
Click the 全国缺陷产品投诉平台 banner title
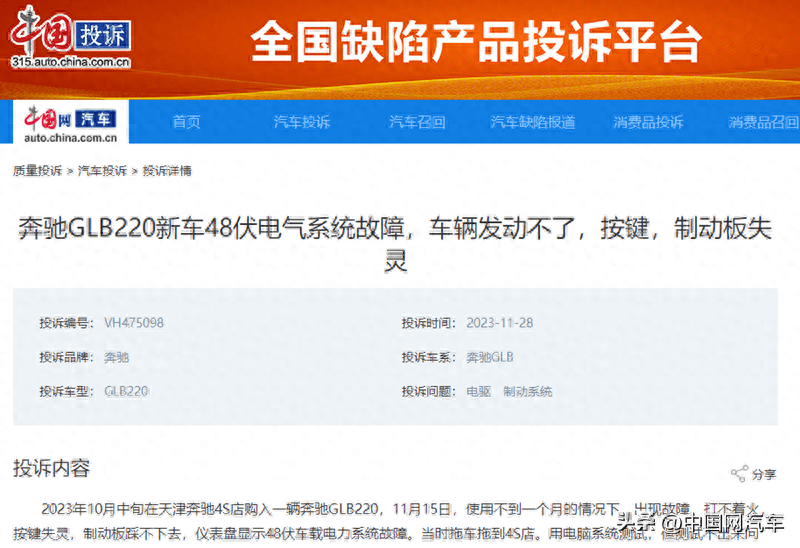point(476,42)
